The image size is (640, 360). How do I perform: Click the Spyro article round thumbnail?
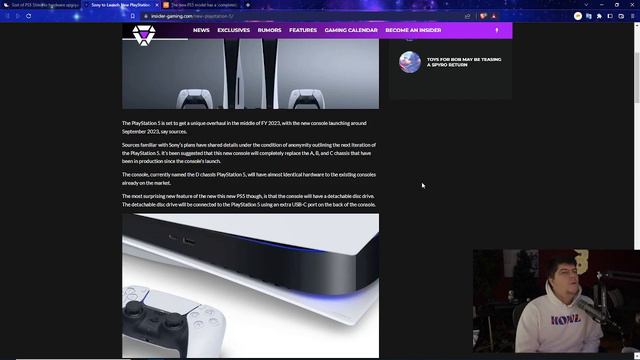[410, 62]
